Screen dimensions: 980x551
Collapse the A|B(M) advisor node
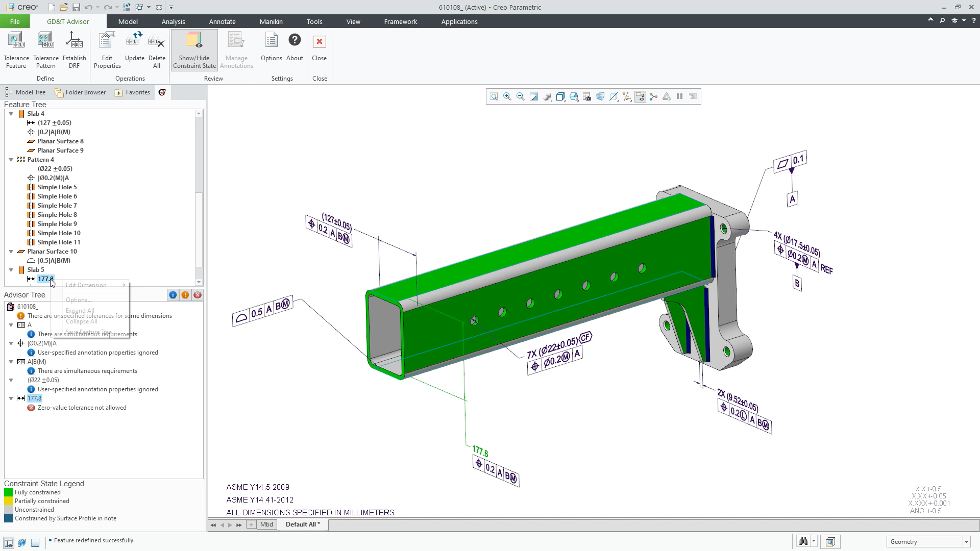(11, 362)
